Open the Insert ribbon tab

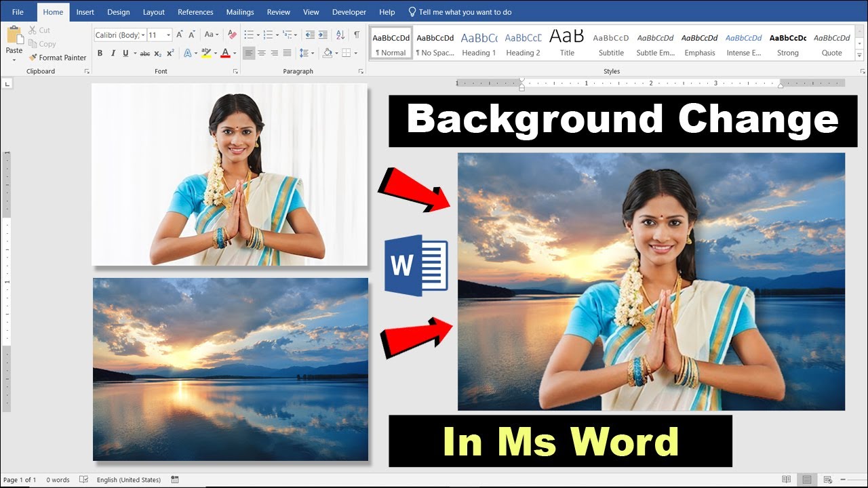point(85,12)
